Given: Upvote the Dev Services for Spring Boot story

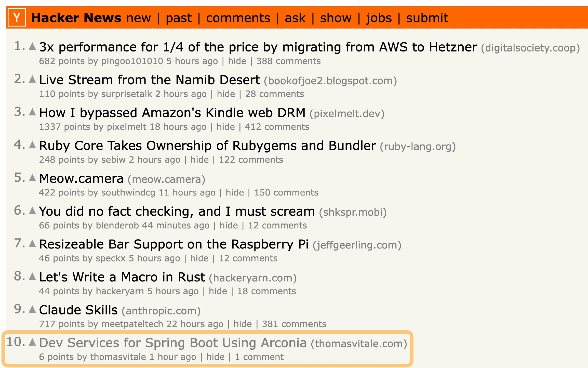Looking at the screenshot, I should click(x=32, y=342).
